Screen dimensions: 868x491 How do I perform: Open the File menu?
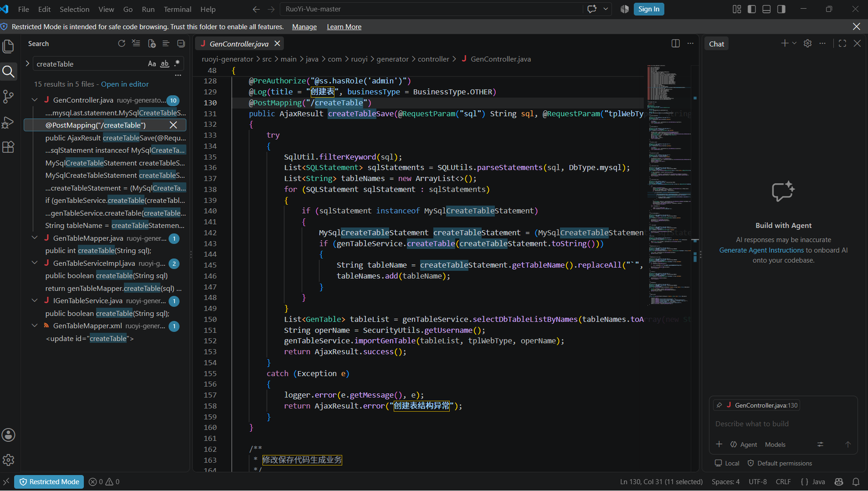(24, 9)
